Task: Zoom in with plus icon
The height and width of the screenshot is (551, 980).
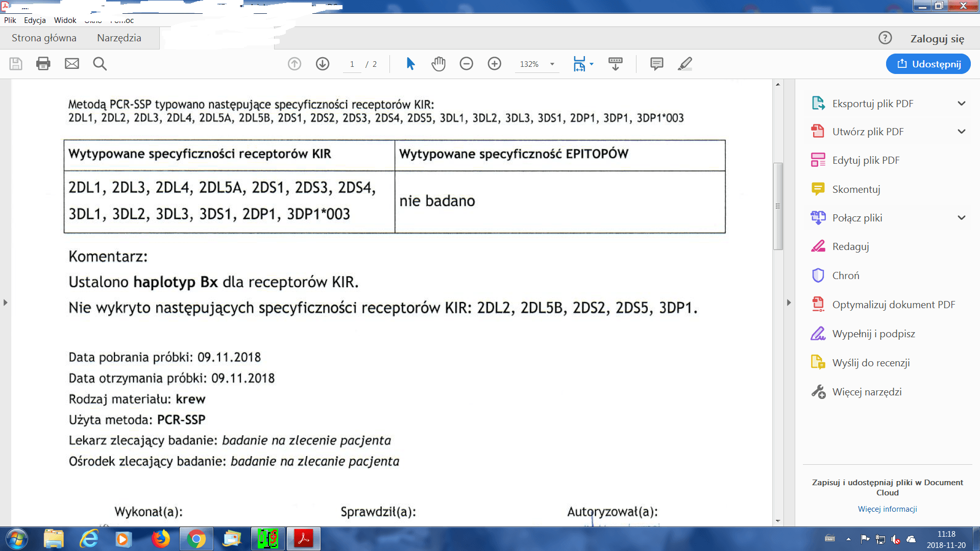Action: pos(495,64)
